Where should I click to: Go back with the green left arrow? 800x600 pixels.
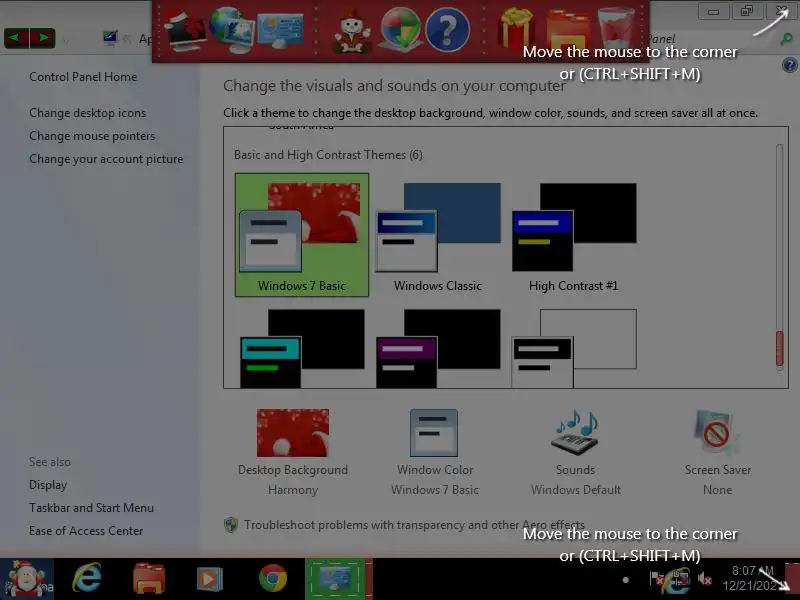16,38
